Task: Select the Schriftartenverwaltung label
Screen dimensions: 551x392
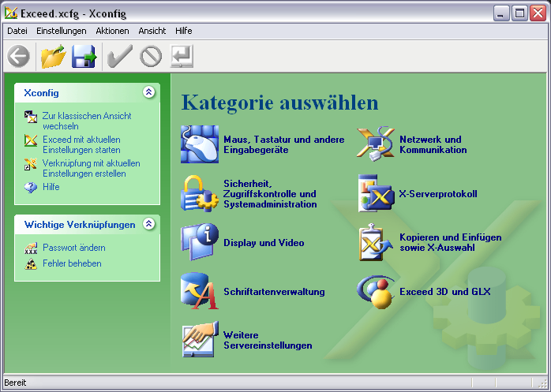Action: [x=274, y=292]
